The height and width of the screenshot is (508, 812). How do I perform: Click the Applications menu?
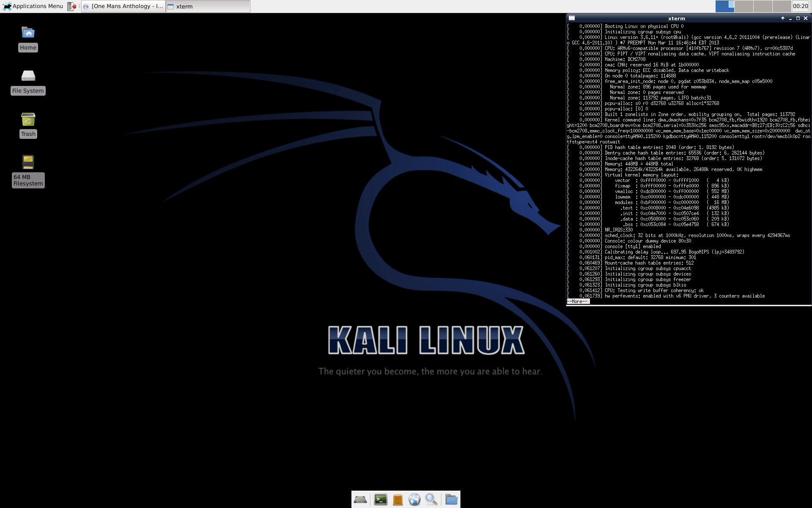point(33,6)
